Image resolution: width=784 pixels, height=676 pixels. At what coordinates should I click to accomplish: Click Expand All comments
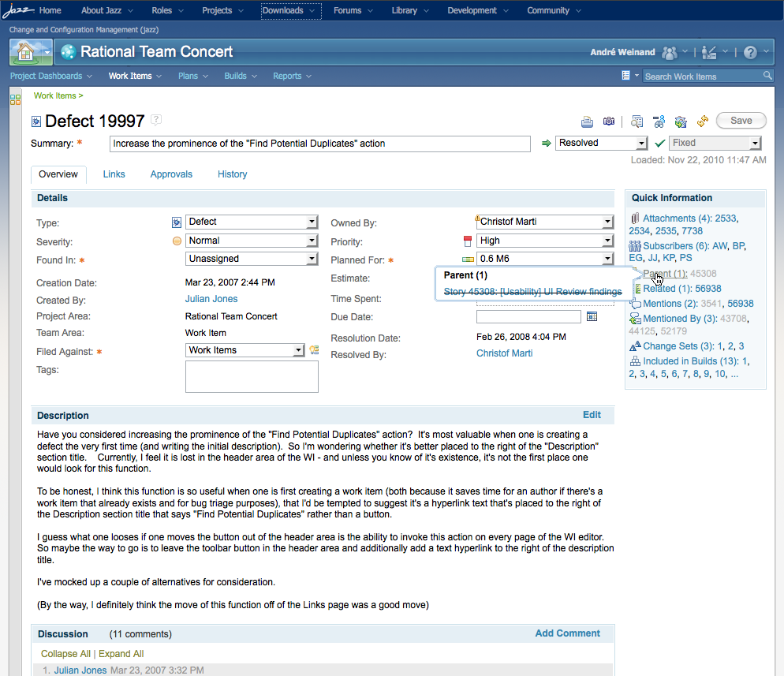pos(121,653)
